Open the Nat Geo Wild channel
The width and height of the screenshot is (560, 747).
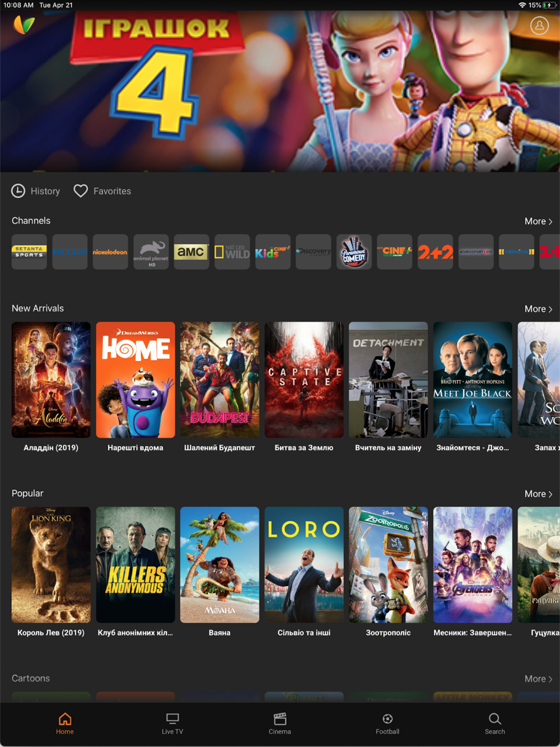232,252
